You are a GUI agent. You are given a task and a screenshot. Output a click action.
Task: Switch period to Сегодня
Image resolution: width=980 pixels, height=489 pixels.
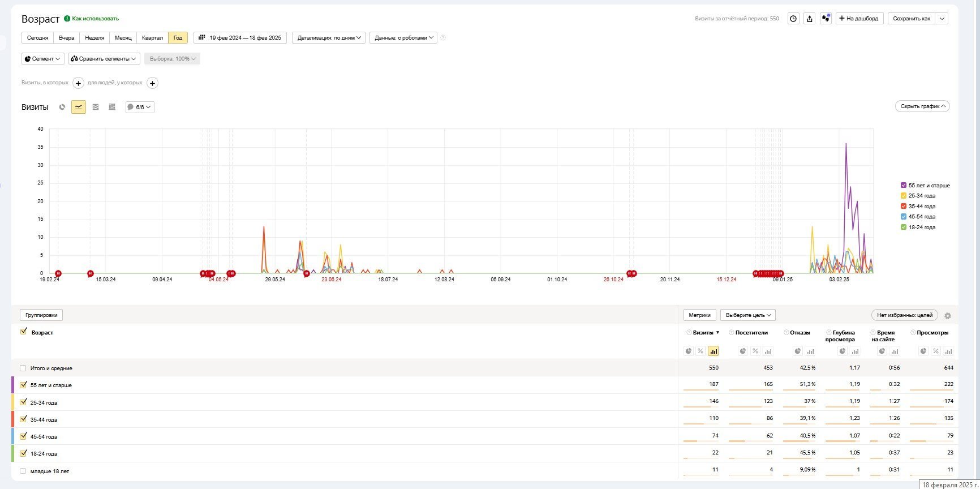pyautogui.click(x=38, y=38)
